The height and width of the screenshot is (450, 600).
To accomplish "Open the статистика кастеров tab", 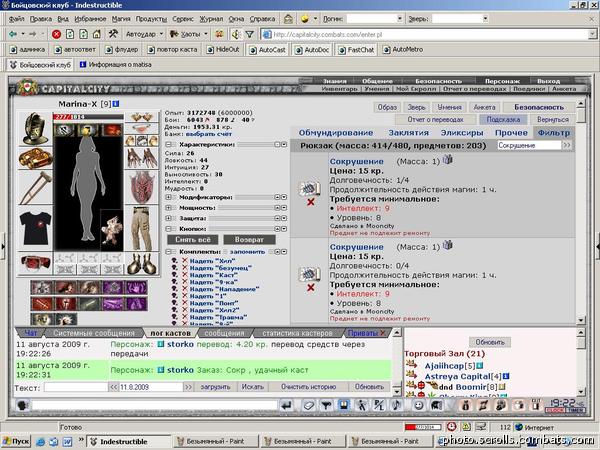I will pos(298,333).
